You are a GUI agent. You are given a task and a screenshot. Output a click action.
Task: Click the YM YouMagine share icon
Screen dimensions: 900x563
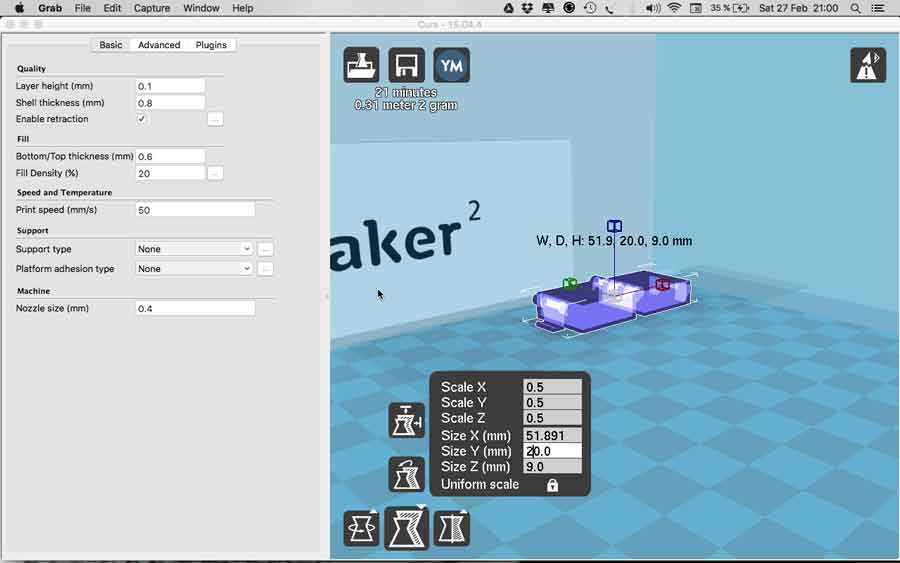(x=452, y=65)
